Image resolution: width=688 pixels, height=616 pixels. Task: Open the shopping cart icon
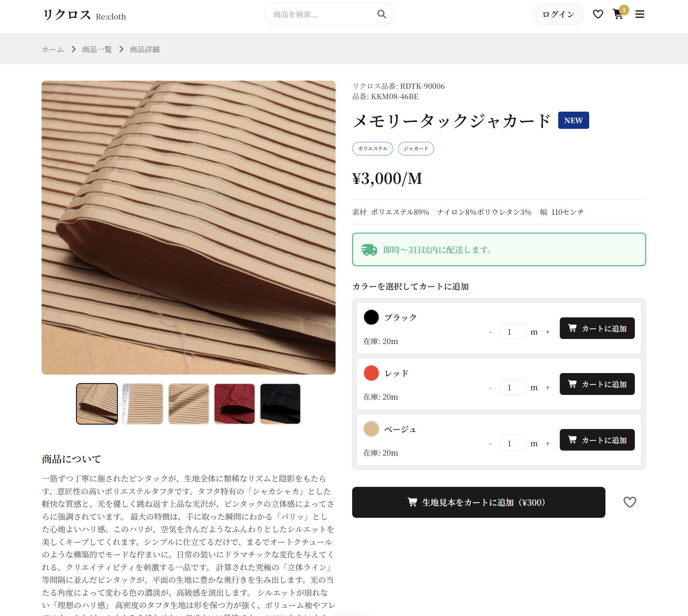coord(618,14)
